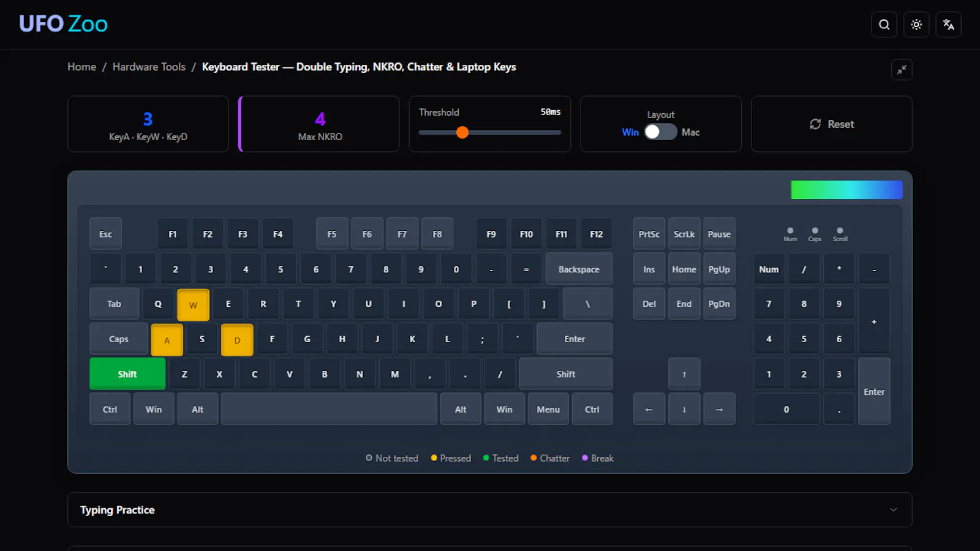Click the End key
Screen dimensions: 980x551
point(684,304)
